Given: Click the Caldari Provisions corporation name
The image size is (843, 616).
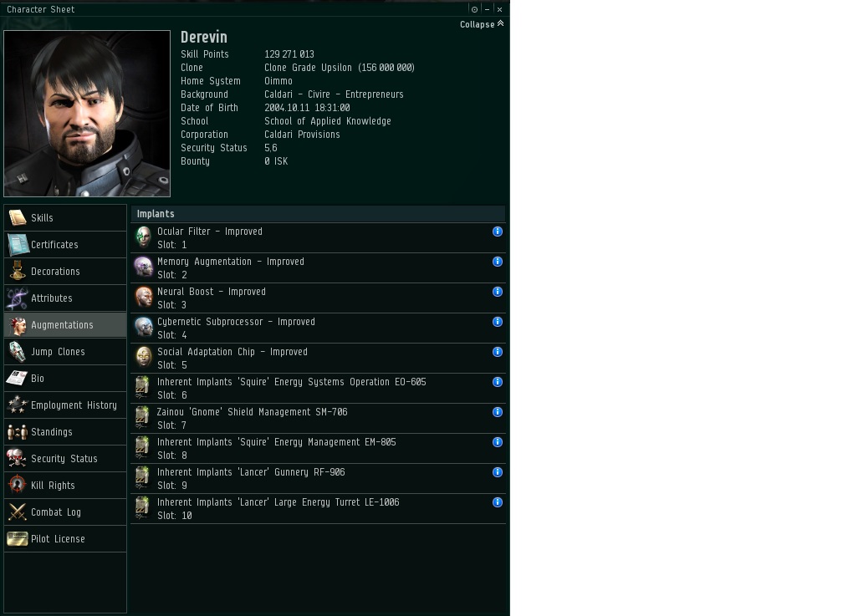Looking at the screenshot, I should [302, 135].
